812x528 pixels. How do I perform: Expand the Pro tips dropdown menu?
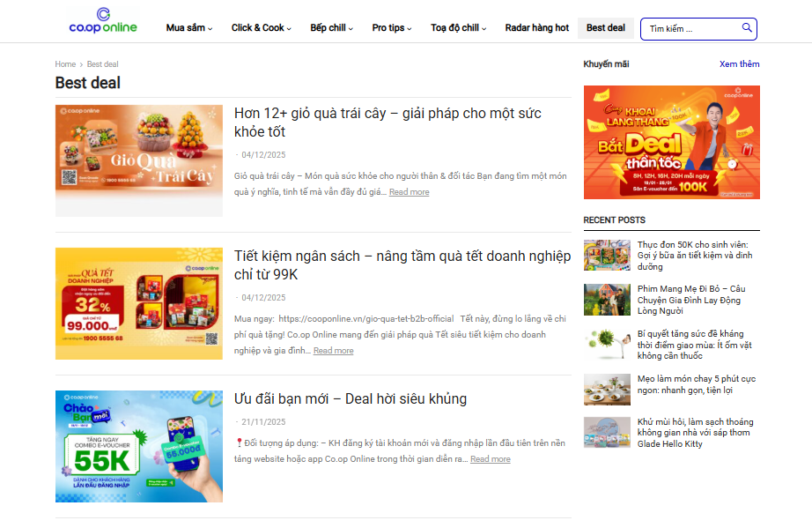pos(390,27)
